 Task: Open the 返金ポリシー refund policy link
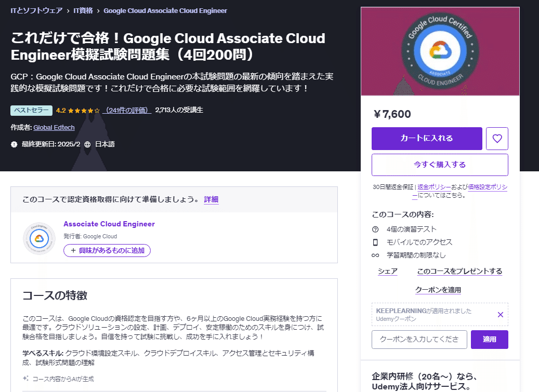coord(434,187)
